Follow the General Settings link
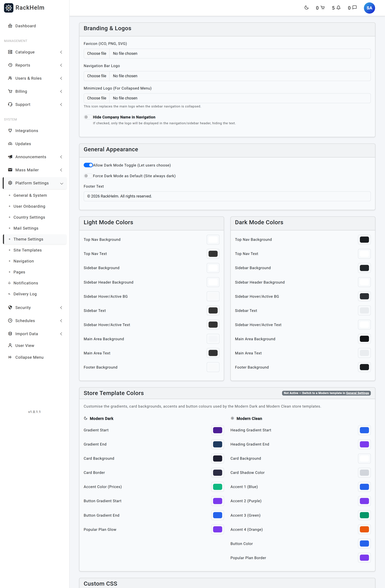Image resolution: width=385 pixels, height=588 pixels. click(357, 393)
